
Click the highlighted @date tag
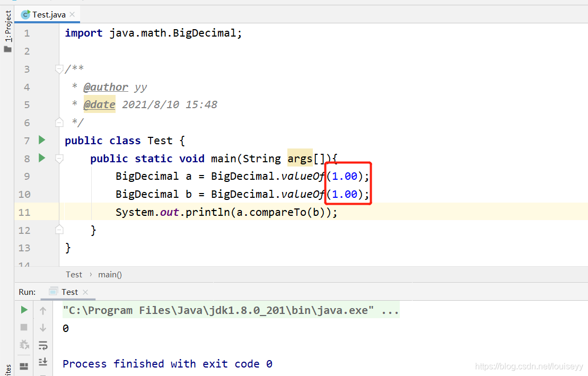point(99,104)
